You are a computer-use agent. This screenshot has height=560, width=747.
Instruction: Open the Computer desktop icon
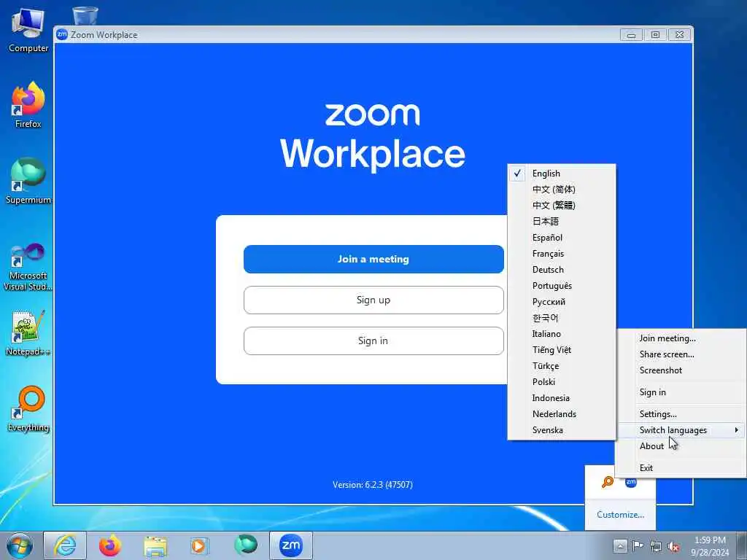tap(28, 31)
